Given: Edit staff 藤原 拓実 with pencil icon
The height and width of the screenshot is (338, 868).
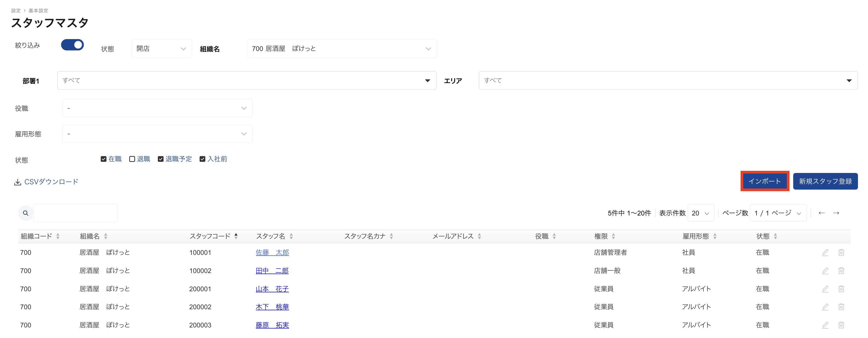Looking at the screenshot, I should (x=825, y=325).
